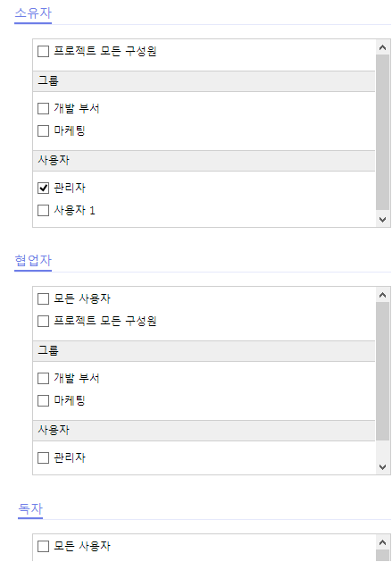392x562 pixels.
Task: Click the down arrow of 협업자 list scrollbar
Action: pyautogui.click(x=383, y=467)
